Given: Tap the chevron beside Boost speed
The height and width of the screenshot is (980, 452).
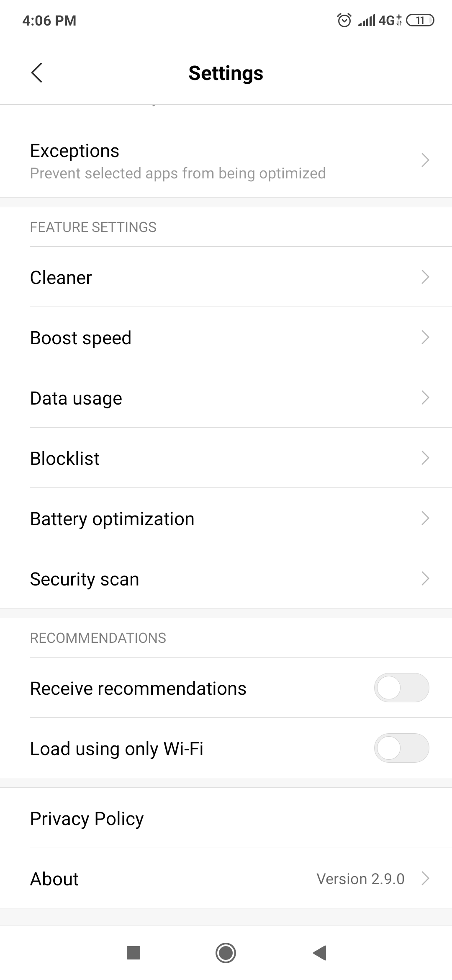Looking at the screenshot, I should tap(425, 337).
